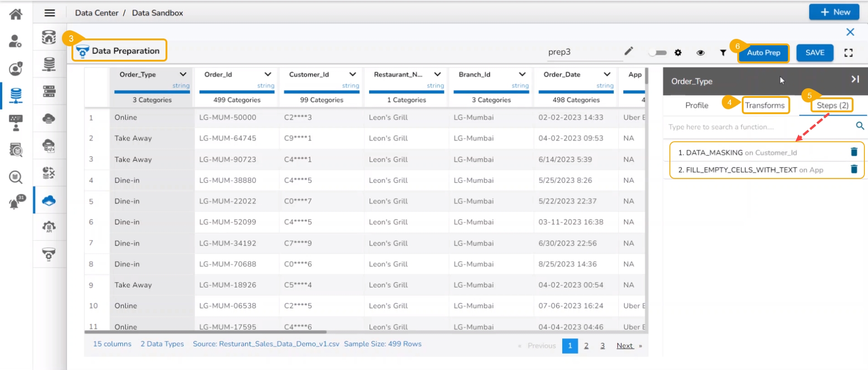Expand the Order_Date column dropdown
This screenshot has height=370, width=868.
pyautogui.click(x=607, y=74)
